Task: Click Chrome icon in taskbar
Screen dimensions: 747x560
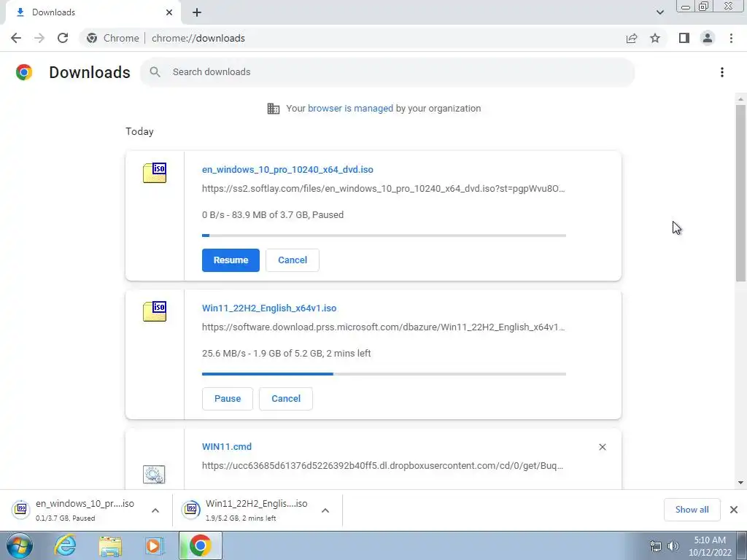Action: tap(201, 545)
